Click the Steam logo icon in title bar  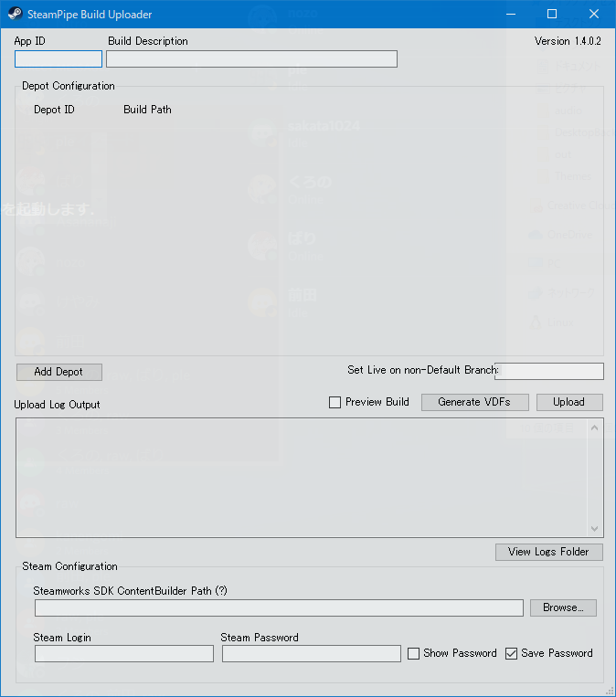coord(15,14)
